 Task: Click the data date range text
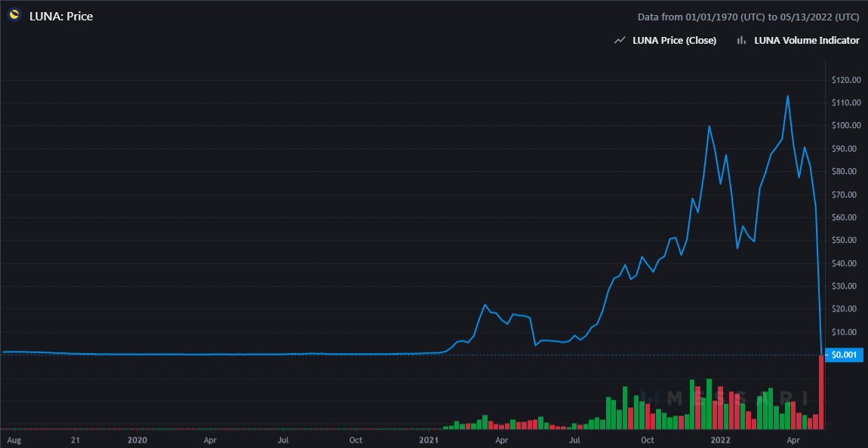[749, 17]
